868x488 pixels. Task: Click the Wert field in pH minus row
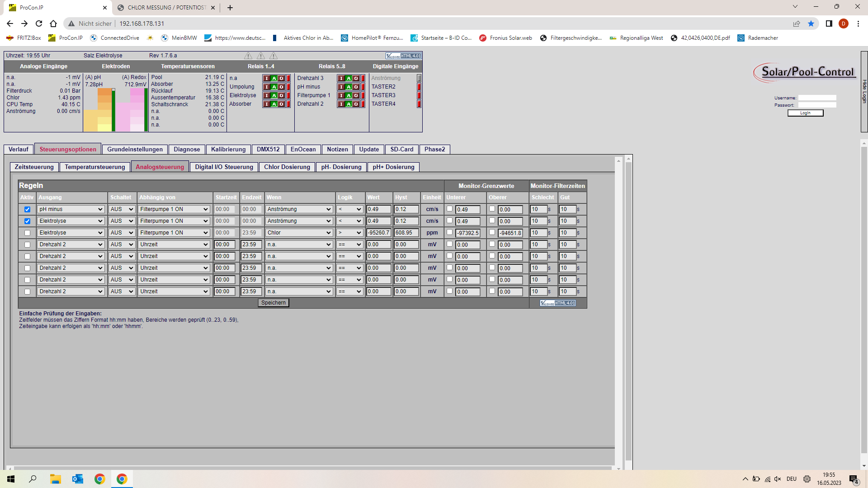point(379,209)
